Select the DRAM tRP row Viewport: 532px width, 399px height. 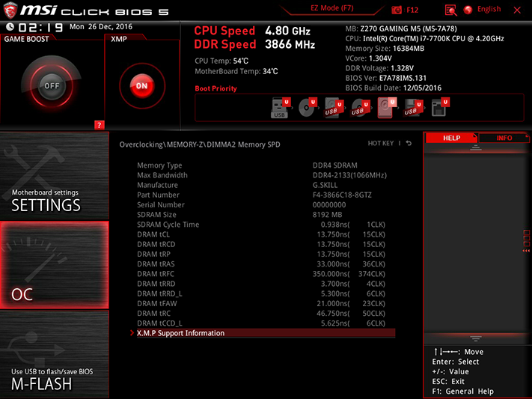click(x=263, y=254)
